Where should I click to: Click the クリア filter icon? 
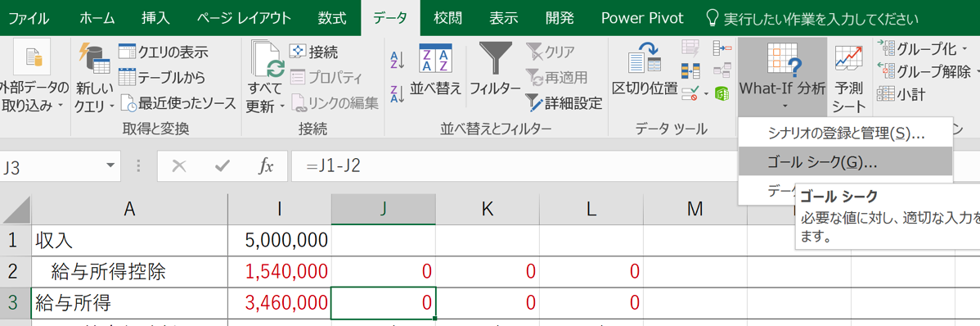point(550,52)
